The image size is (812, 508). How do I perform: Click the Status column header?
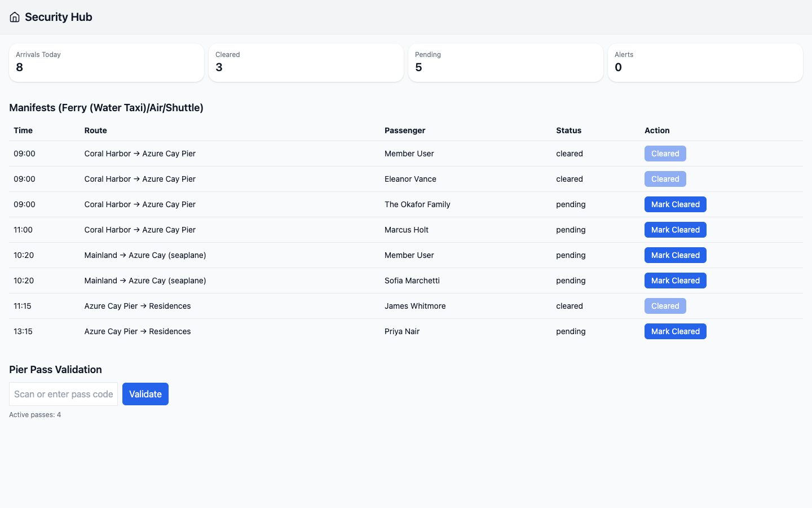pyautogui.click(x=568, y=130)
